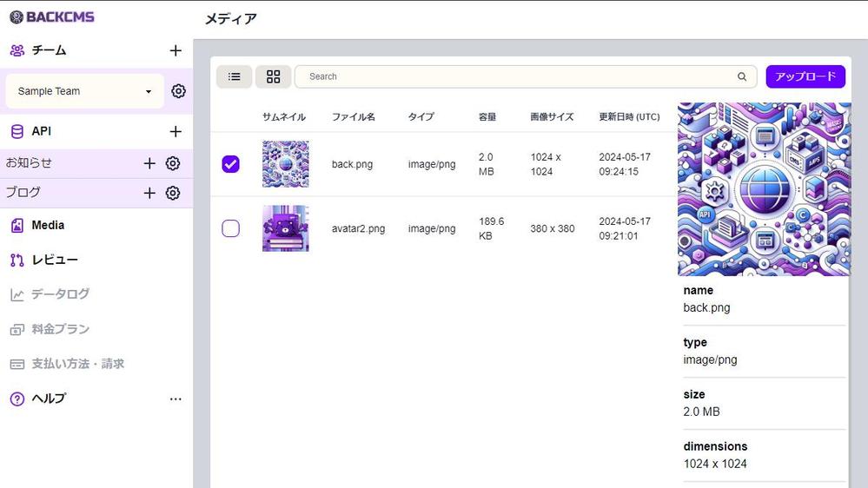
Task: Click the データログ chart icon
Action: click(17, 294)
